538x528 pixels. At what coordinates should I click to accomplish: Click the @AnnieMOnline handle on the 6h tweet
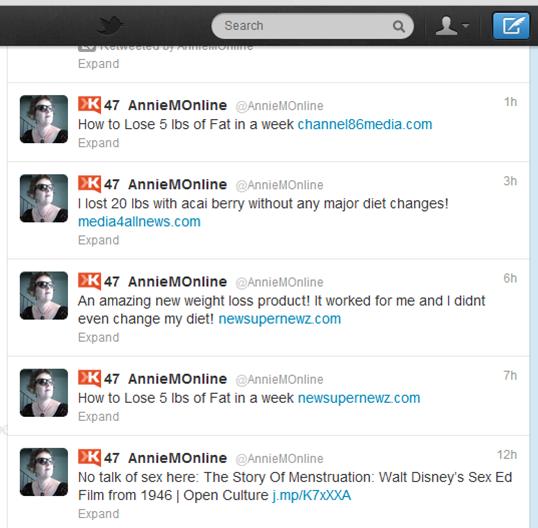pyautogui.click(x=279, y=282)
